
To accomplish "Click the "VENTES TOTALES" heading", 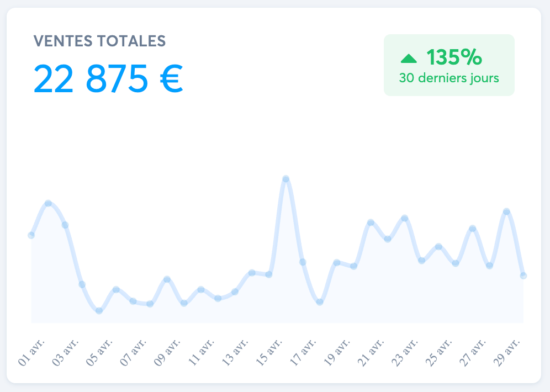I will coord(99,41).
